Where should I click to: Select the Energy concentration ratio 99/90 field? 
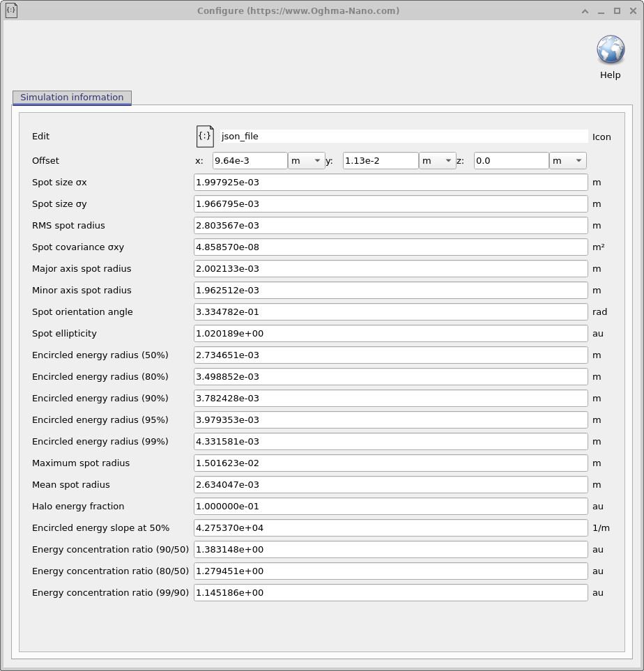[390, 592]
